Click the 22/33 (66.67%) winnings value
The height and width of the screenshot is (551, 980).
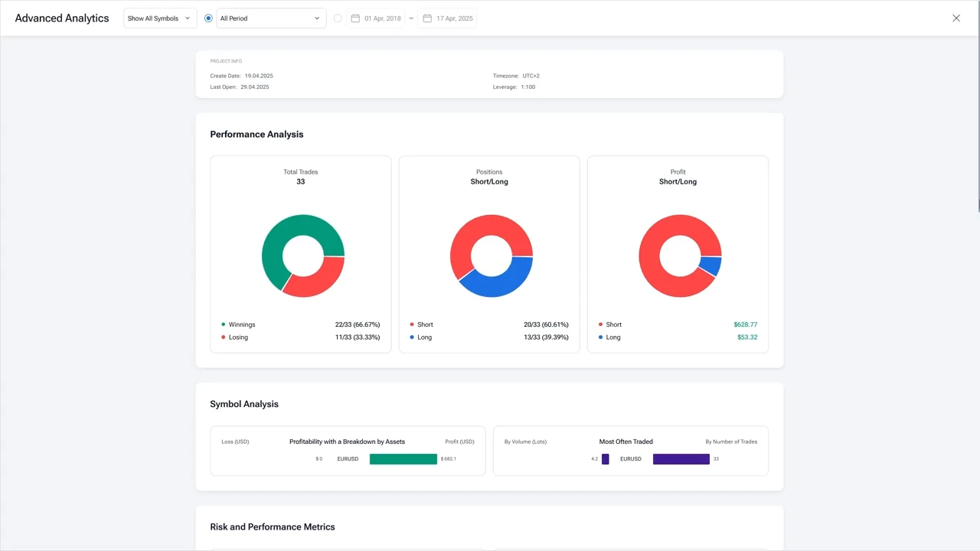point(358,324)
